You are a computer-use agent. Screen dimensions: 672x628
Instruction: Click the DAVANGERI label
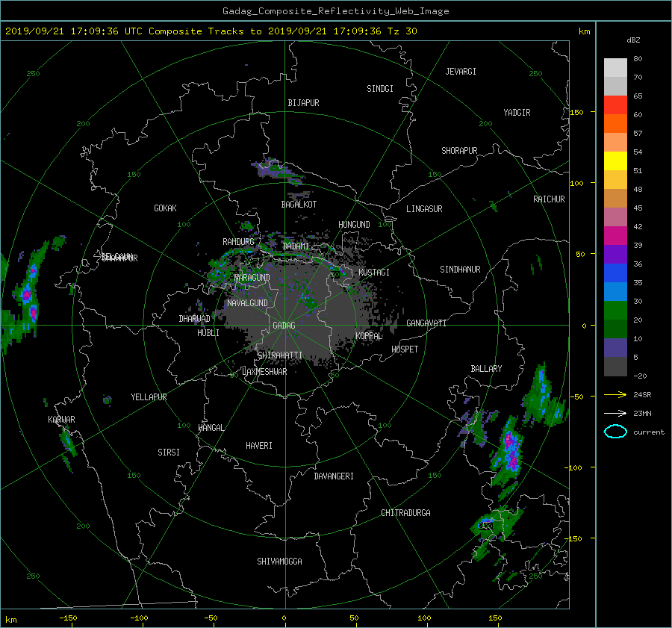(x=334, y=476)
